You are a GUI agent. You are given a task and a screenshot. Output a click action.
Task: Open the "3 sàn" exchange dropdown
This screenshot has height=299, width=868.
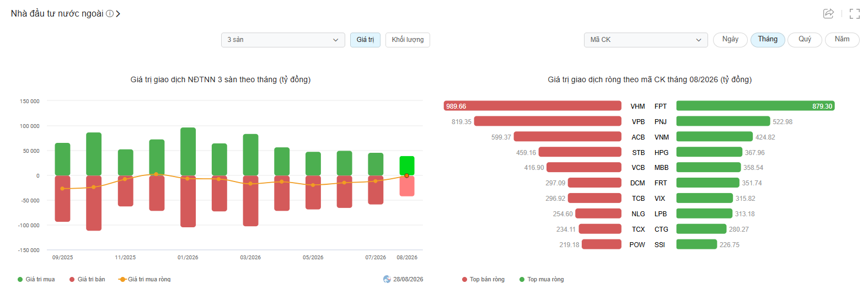tap(283, 40)
